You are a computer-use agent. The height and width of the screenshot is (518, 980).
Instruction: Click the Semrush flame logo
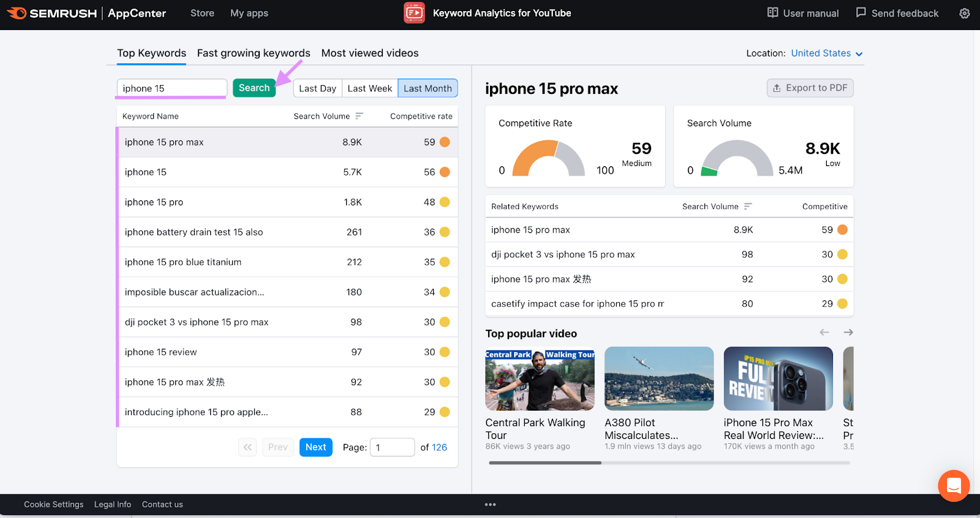point(17,13)
